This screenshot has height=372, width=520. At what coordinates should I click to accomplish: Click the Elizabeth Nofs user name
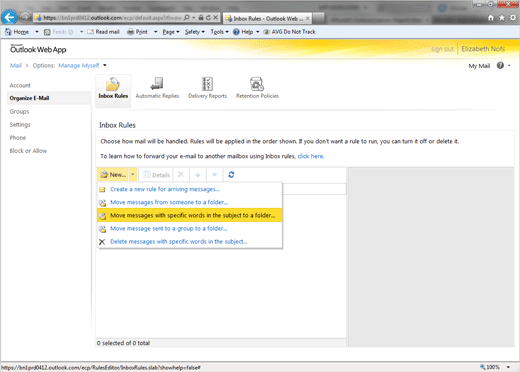(483, 49)
